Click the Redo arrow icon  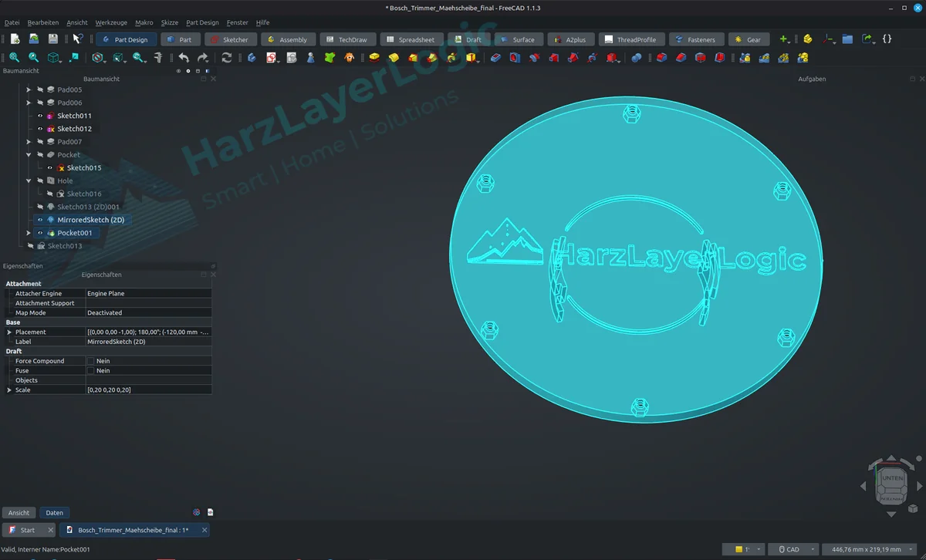(203, 58)
